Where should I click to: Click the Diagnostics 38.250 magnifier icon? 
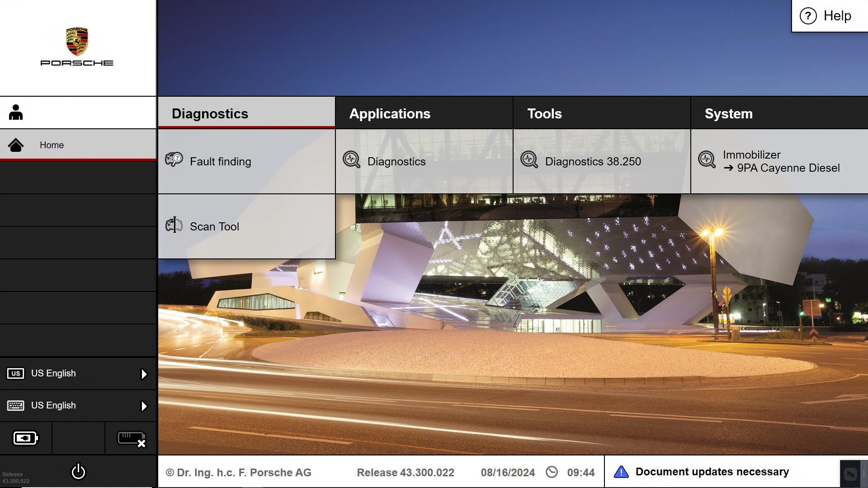pos(529,160)
